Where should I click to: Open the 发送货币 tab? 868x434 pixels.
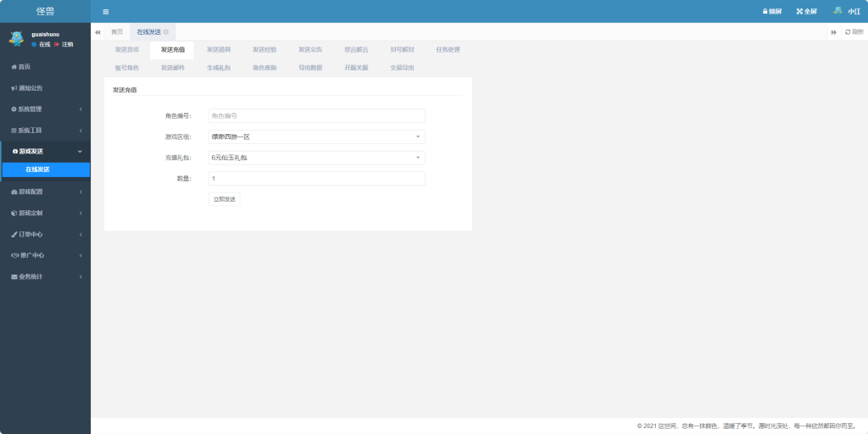point(127,50)
